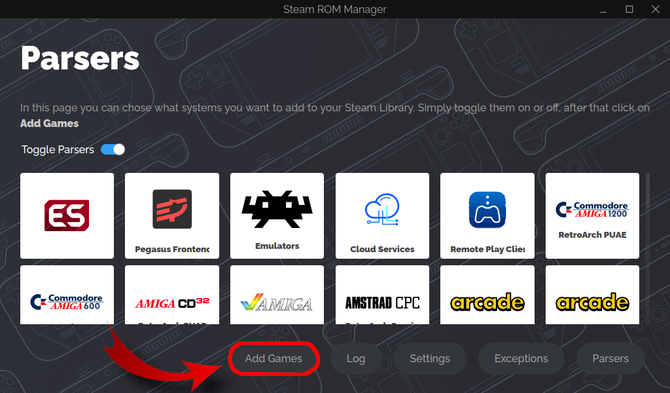
Task: Select the Cloud Services parser card
Action: click(x=382, y=216)
